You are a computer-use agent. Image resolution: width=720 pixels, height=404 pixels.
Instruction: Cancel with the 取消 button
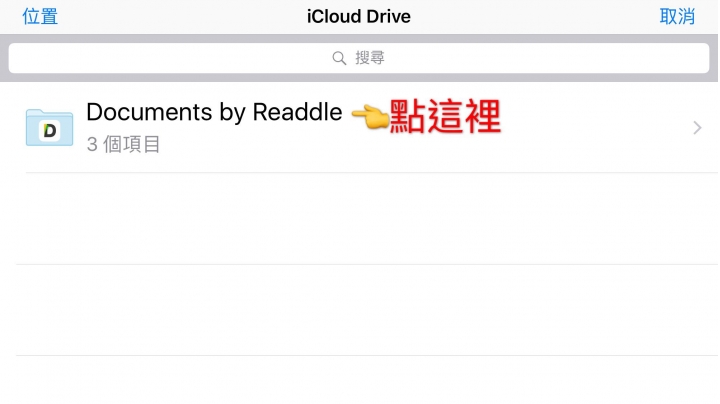tap(677, 17)
